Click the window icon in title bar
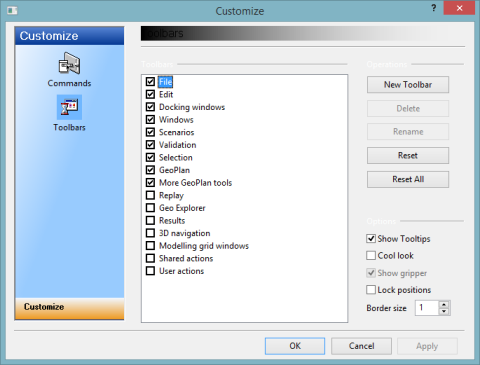Image resolution: width=480 pixels, height=365 pixels. point(12,11)
